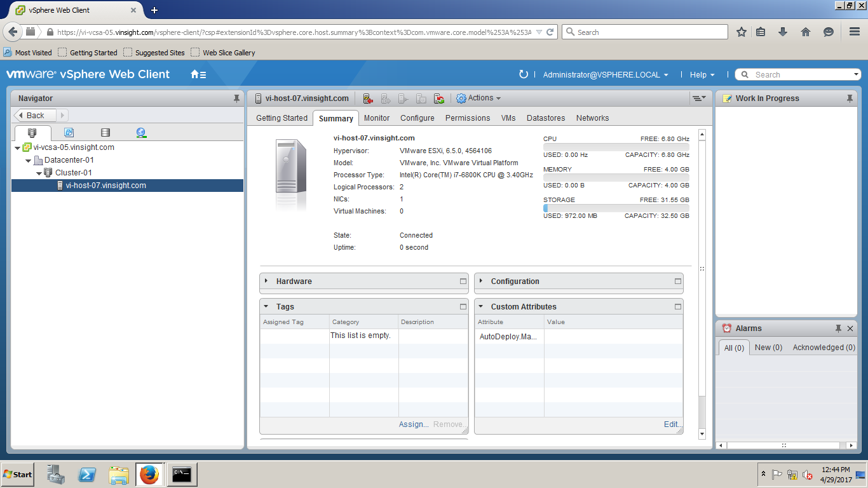Click the disabled standby host toolbar icon
The image size is (868, 488).
tap(421, 98)
